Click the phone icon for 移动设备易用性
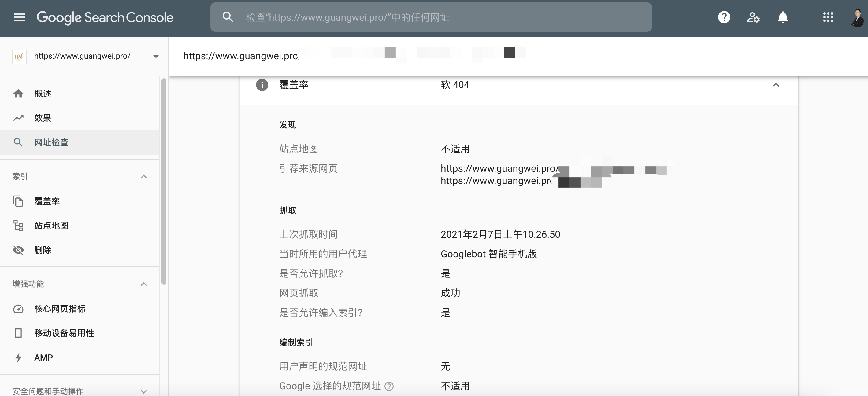This screenshot has width=868, height=396. (18, 333)
